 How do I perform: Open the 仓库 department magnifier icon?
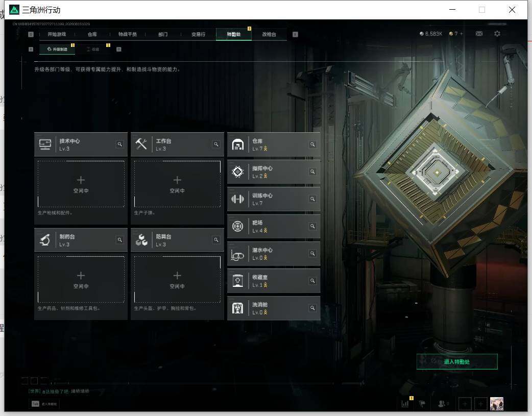(312, 144)
